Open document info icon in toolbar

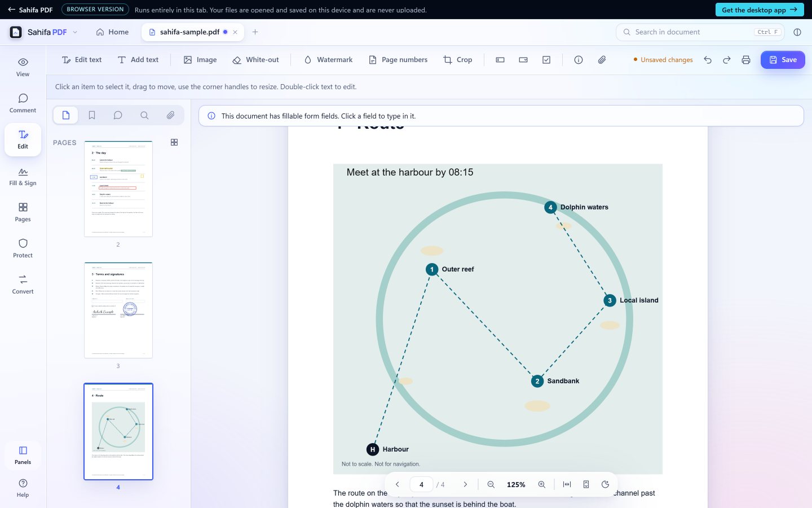(x=579, y=60)
